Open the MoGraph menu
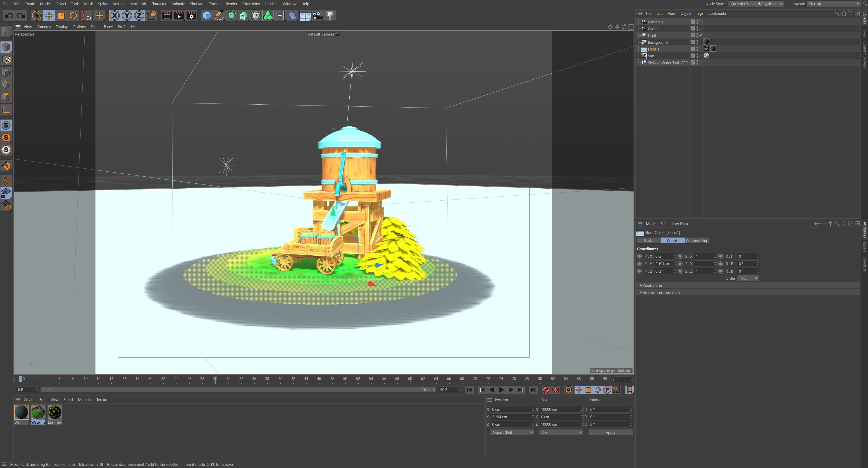The width and height of the screenshot is (868, 468). pyautogui.click(x=138, y=4)
